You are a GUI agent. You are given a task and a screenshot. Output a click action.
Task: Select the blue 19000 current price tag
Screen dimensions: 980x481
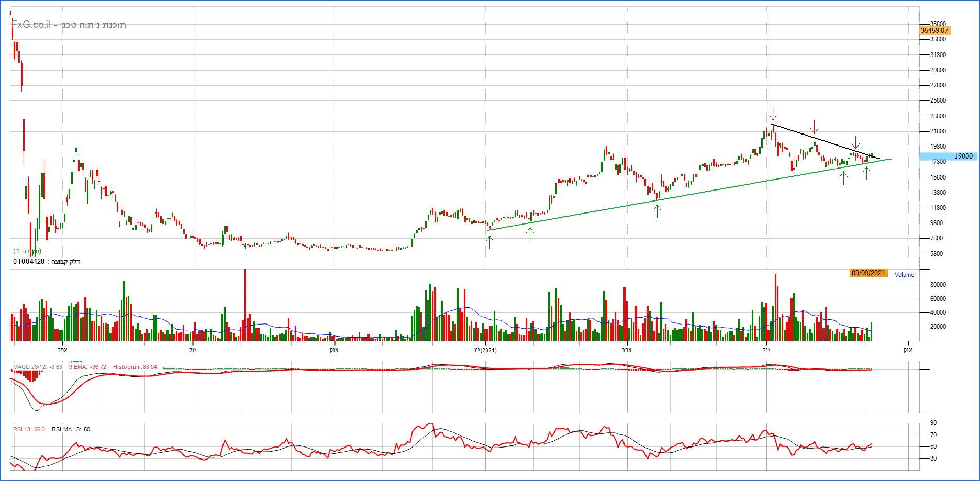(x=948, y=156)
